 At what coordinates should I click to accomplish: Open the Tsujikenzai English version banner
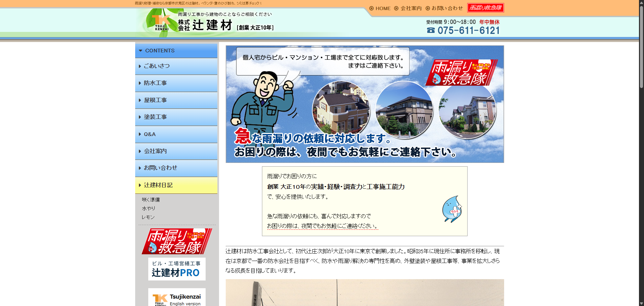pyautogui.click(x=176, y=298)
